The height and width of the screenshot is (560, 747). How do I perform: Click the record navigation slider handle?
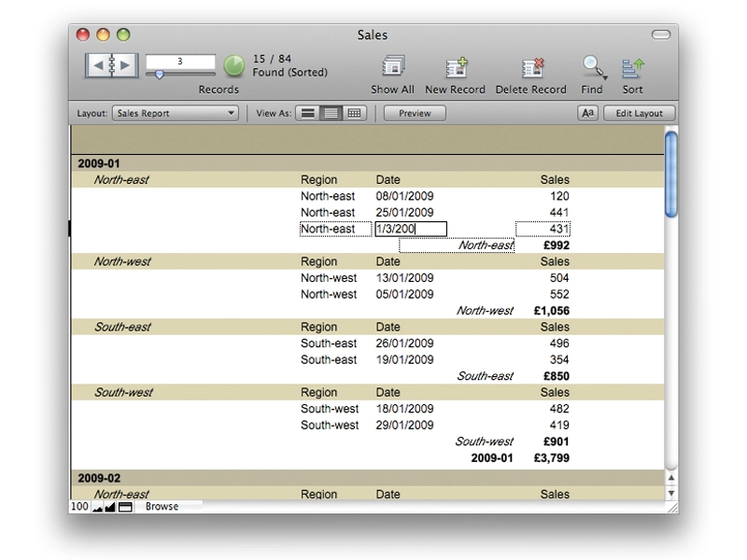pyautogui.click(x=160, y=75)
